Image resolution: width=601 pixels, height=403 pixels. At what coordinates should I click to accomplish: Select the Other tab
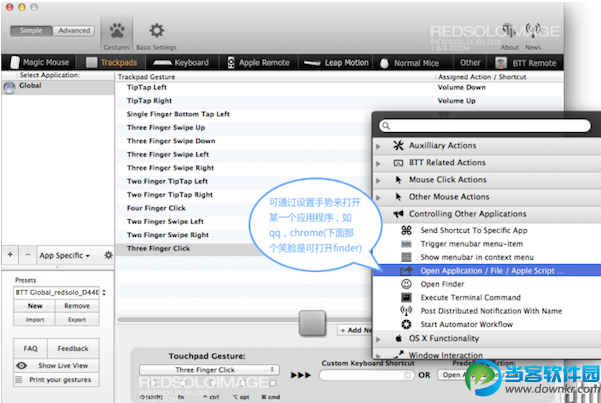click(x=470, y=63)
